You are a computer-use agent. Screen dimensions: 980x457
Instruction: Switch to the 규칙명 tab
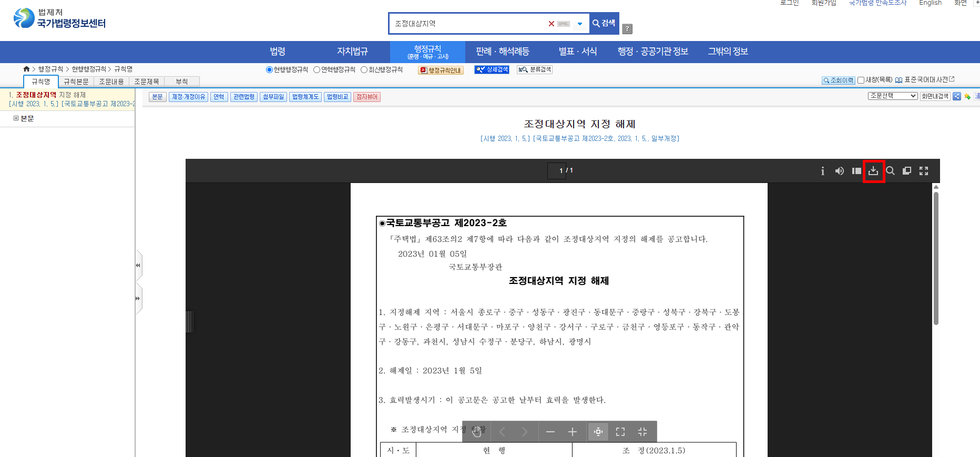[x=41, y=82]
